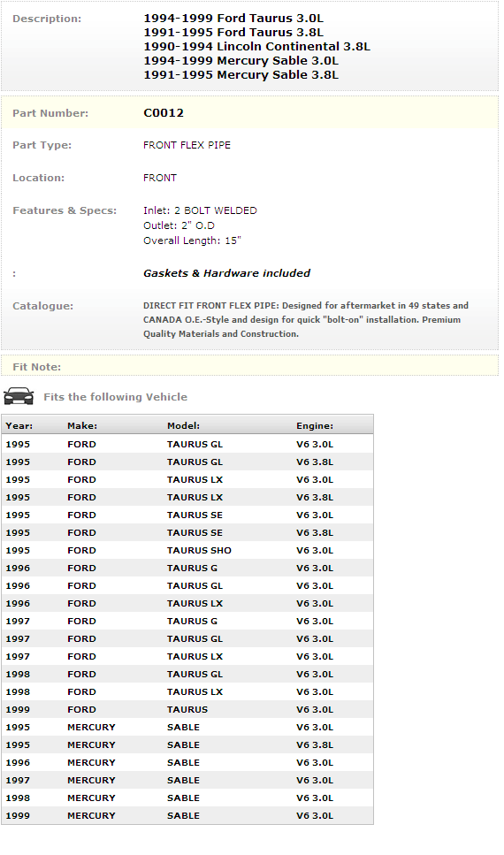Select the 1999 Ford Taurus row
The width and height of the screenshot is (504, 855).
[x=187, y=709]
